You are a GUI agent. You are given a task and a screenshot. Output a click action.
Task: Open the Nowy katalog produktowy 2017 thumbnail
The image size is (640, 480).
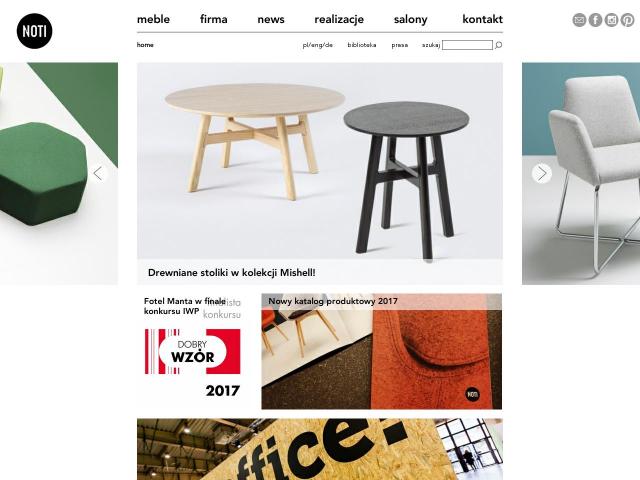382,351
